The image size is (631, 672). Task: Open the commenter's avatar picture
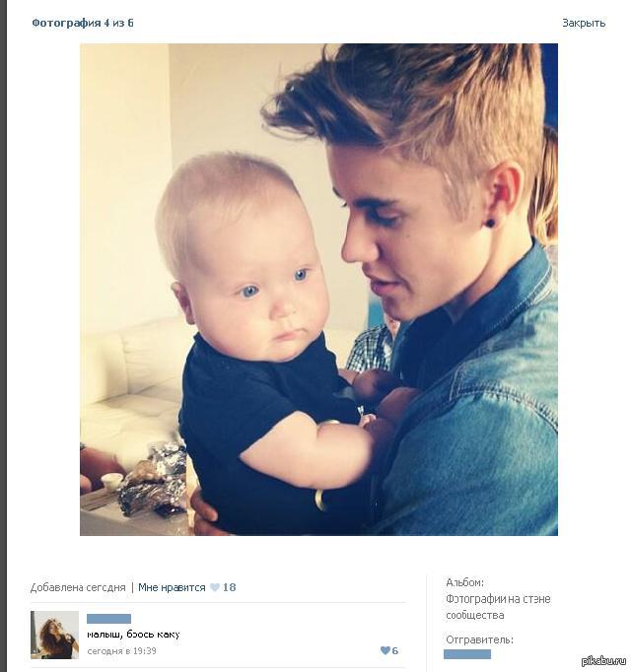point(54,635)
